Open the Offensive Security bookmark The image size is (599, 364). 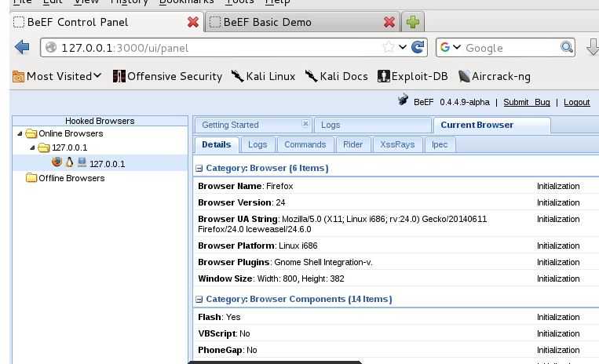(x=167, y=76)
